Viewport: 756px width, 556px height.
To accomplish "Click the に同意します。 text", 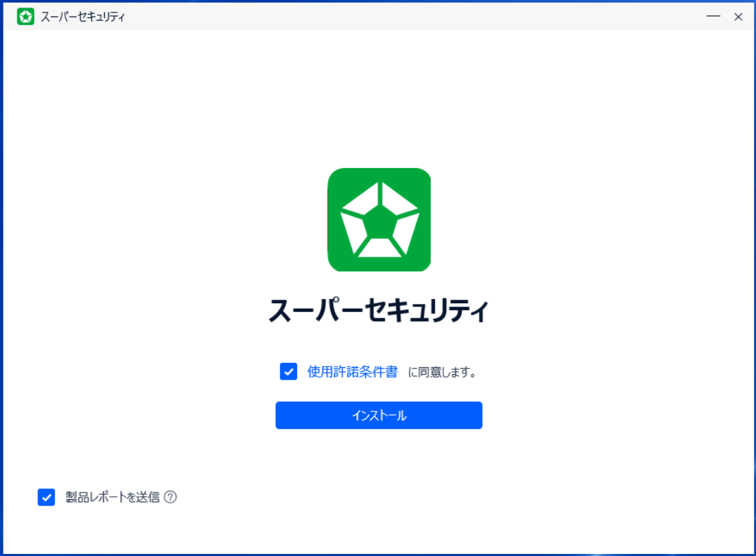I will [x=442, y=372].
